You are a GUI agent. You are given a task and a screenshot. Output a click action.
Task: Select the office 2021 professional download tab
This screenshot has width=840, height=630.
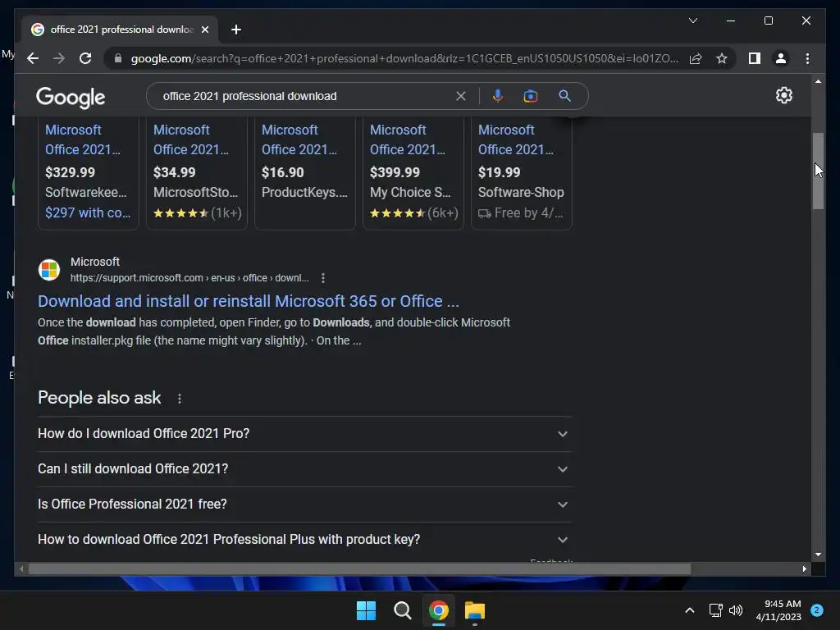(121, 30)
